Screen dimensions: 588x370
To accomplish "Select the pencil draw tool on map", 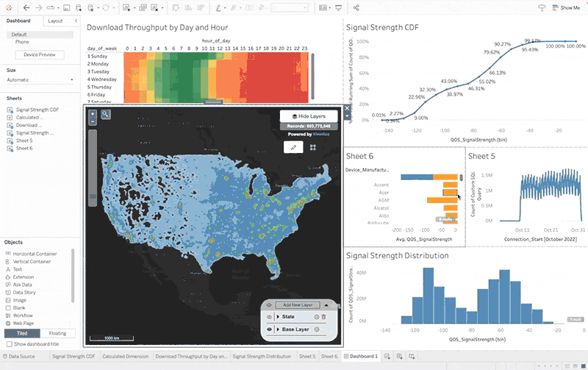I will coord(293,147).
